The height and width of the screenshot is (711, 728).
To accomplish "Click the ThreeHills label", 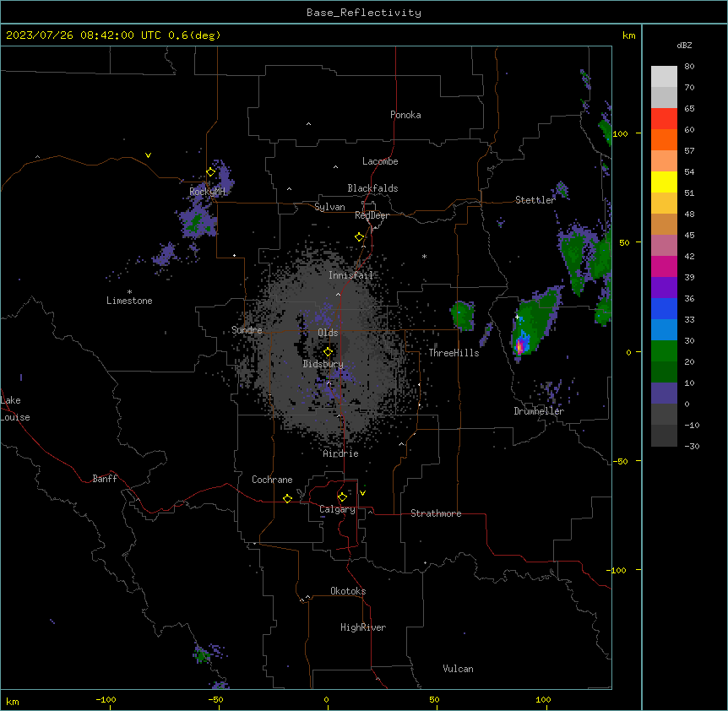I will 454,353.
